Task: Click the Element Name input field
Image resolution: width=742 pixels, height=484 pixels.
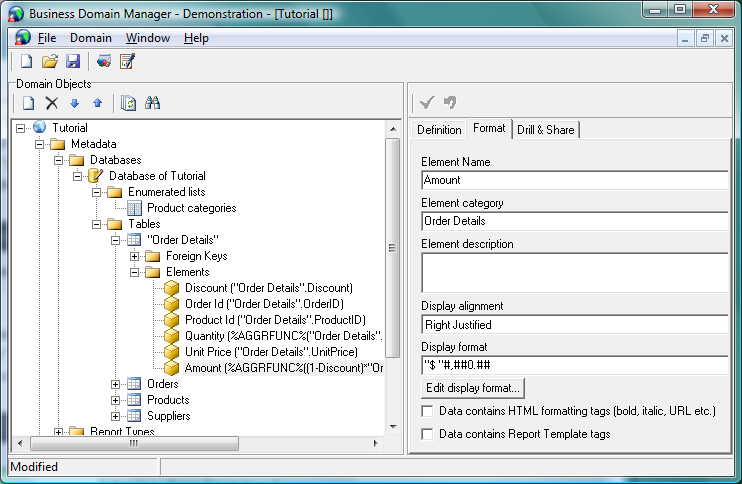Action: pyautogui.click(x=574, y=180)
